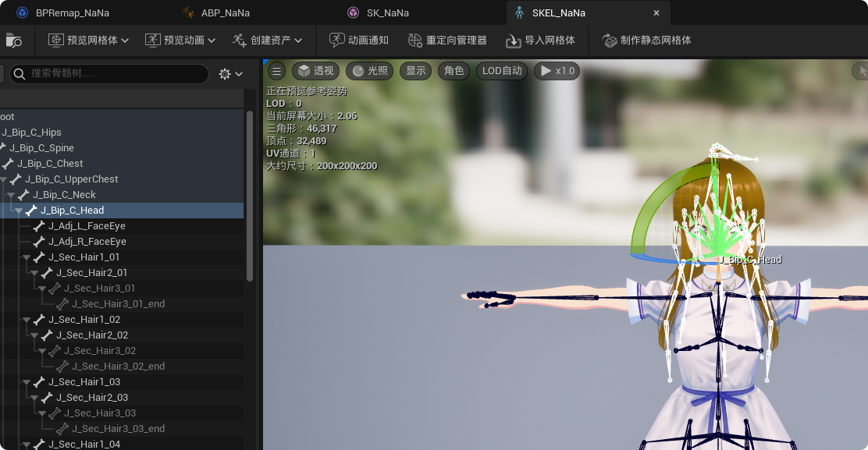Collapse the J_Bip_C_Neck tree node
This screenshot has width=868, height=450.
(10, 195)
